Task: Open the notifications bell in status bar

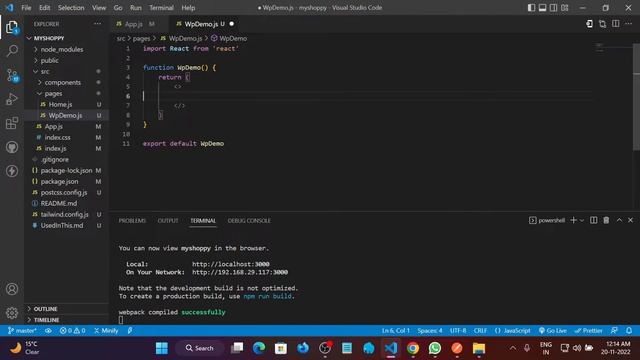Action: [x=629, y=331]
